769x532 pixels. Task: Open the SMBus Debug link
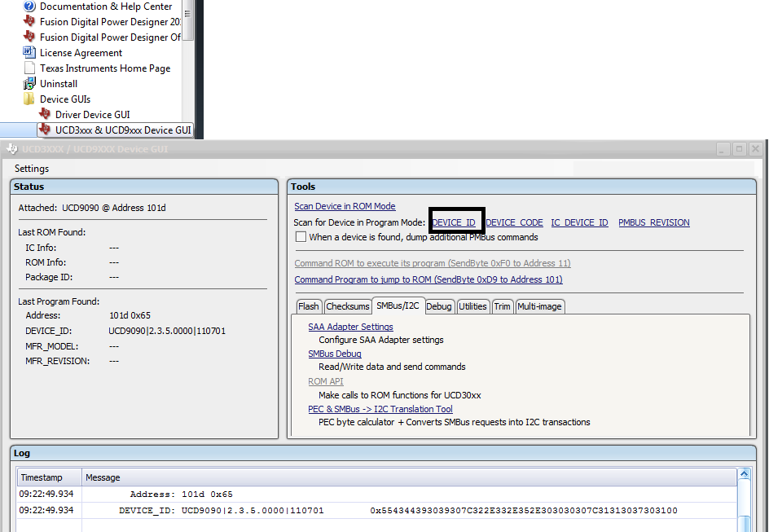point(335,354)
